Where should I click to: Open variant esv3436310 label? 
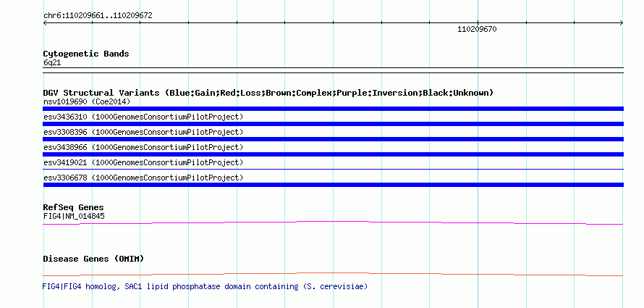(143, 117)
